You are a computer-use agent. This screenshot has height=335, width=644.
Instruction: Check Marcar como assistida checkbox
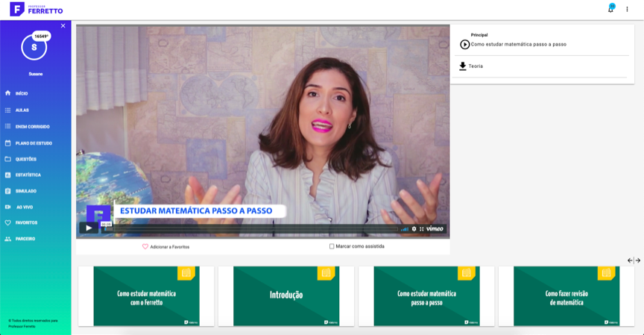click(x=332, y=246)
